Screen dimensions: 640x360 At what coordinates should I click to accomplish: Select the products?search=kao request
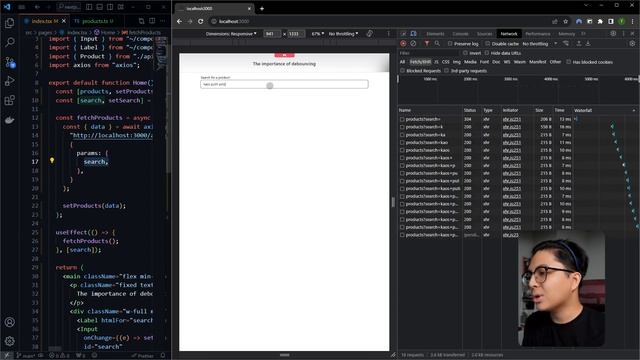tap(427, 142)
